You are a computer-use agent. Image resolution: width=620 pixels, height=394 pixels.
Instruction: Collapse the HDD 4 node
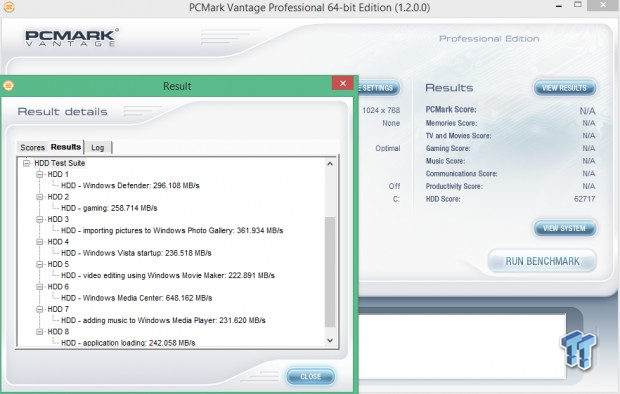[40, 242]
